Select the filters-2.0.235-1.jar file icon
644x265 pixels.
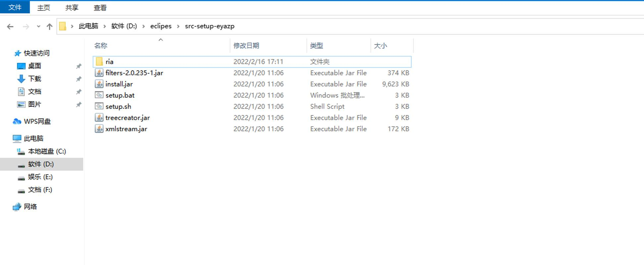pyautogui.click(x=99, y=73)
